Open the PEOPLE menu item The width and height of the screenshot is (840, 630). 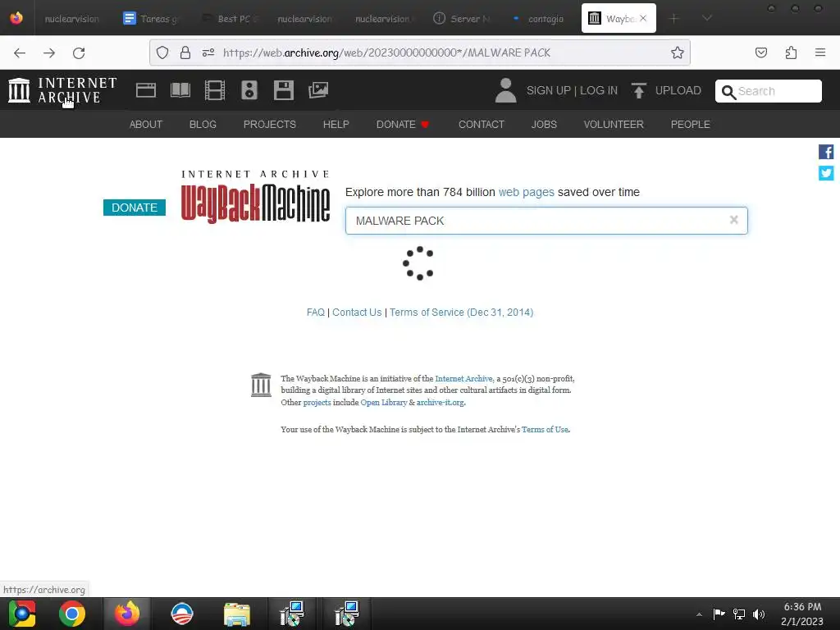point(690,125)
